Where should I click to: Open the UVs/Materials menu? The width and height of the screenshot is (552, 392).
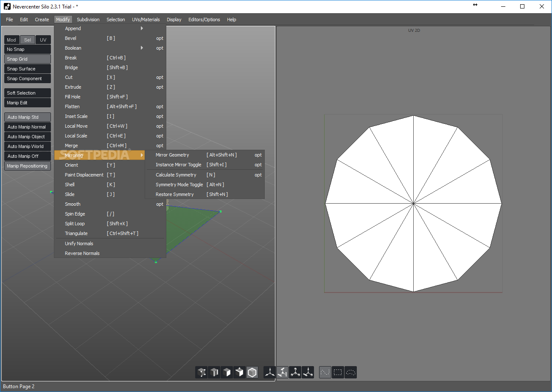146,20
